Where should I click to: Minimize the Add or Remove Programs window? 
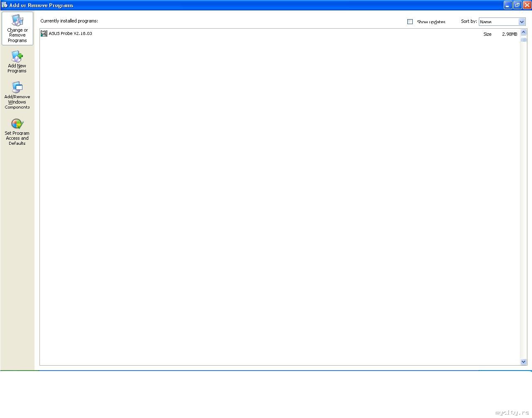click(508, 5)
